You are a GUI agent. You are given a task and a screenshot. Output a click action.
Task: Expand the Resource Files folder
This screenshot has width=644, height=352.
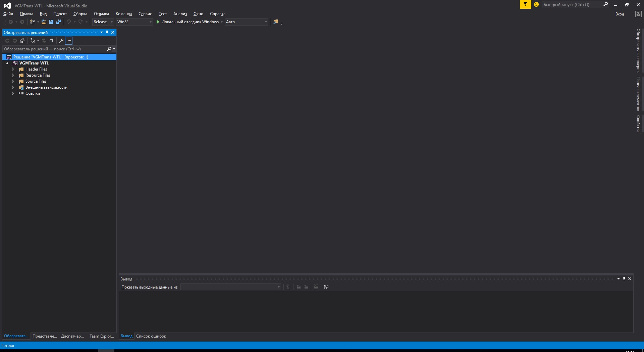13,75
